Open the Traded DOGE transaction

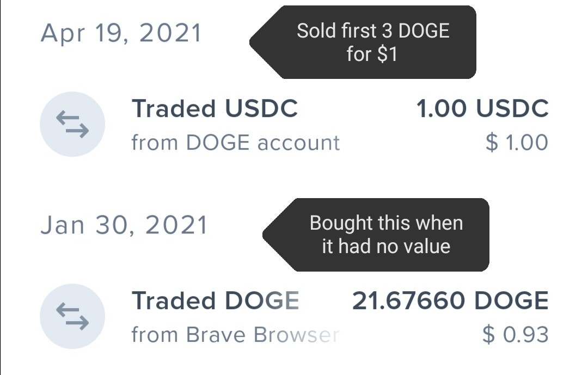[295, 317]
